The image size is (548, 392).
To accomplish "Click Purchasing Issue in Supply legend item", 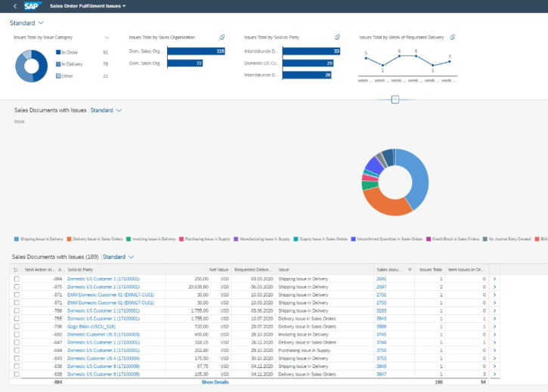I will [x=204, y=239].
